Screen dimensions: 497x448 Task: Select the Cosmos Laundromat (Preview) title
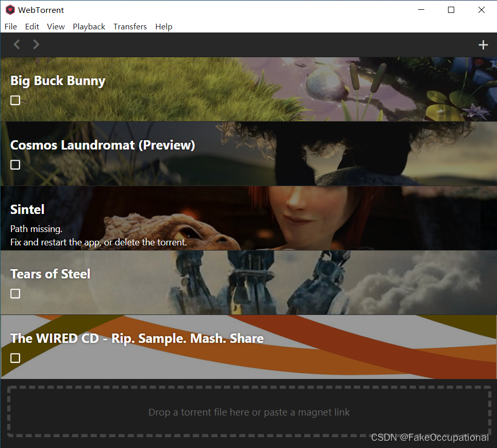pyautogui.click(x=103, y=145)
